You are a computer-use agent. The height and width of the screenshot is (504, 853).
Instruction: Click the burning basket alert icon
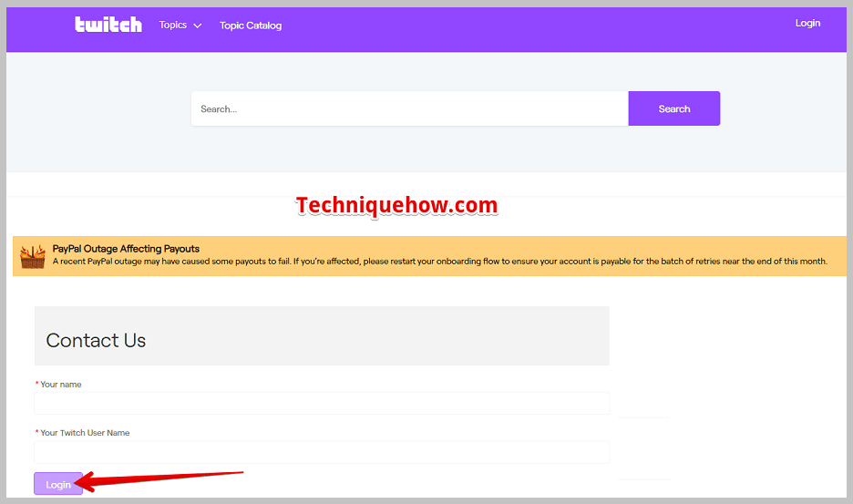[x=33, y=256]
